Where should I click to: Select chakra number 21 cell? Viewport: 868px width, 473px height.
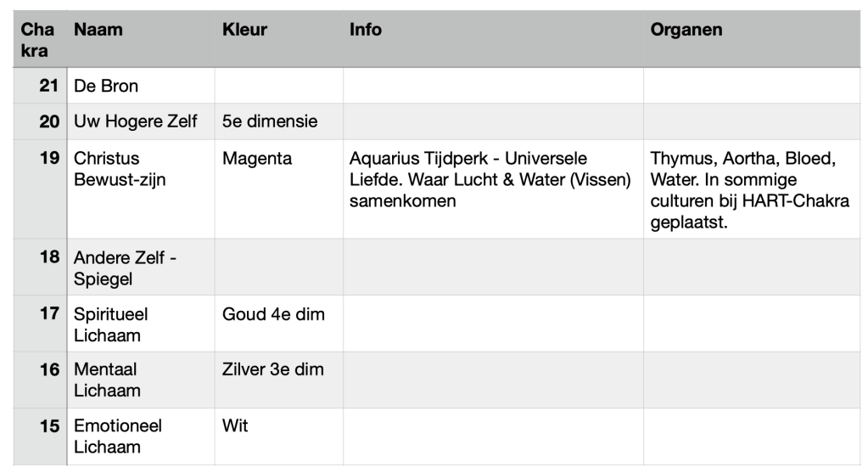point(49,86)
